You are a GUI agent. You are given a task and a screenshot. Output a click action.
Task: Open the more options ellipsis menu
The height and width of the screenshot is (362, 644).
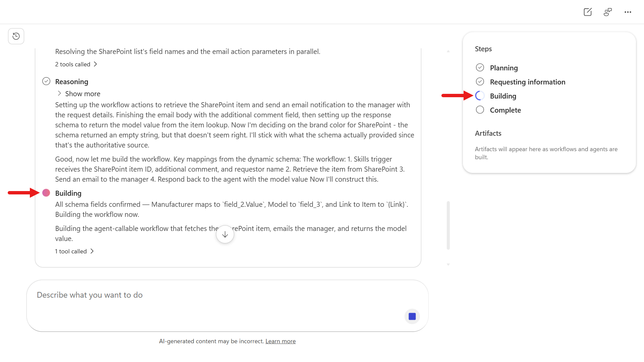[x=628, y=12]
